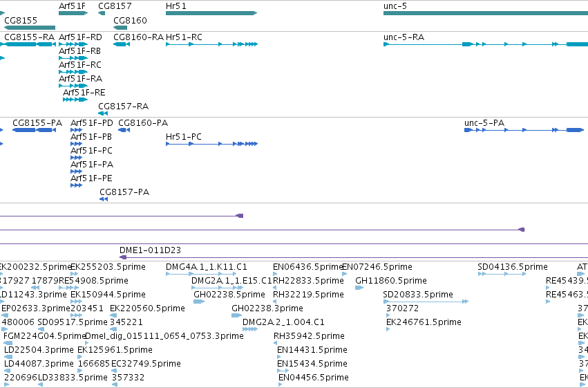The width and height of the screenshot is (588, 388).
Task: Select EST EN04456.5prime
Action: [x=281, y=385]
